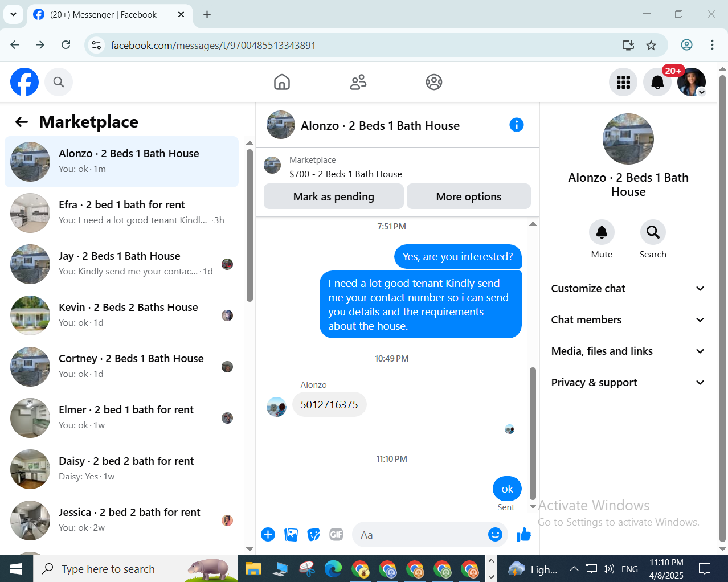Screen dimensions: 728x582
Task: Select the 5012716375 message bubble
Action: 329,404
